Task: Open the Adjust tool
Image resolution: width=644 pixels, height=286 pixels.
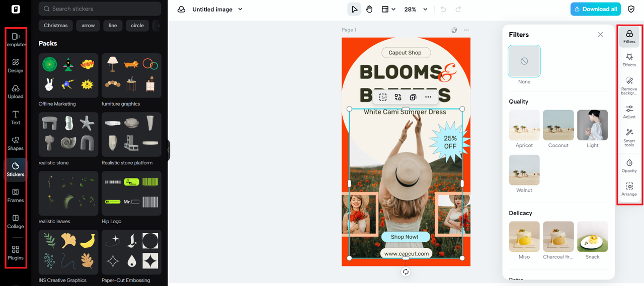Action: coord(629,112)
